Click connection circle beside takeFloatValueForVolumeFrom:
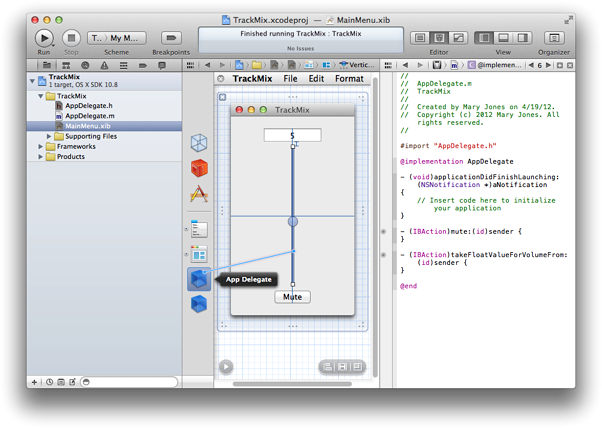Screen dimensions: 602x428 383,255
